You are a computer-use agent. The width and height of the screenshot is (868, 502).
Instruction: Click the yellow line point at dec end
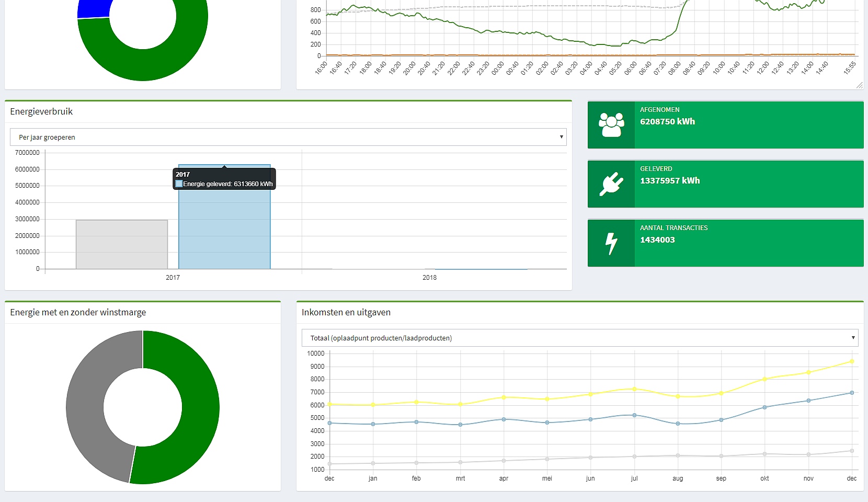(852, 361)
